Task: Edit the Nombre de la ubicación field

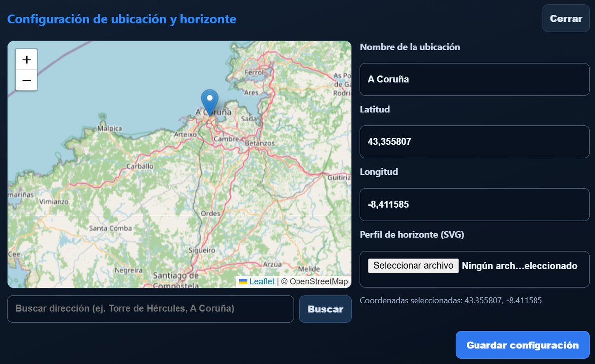Action: point(475,79)
